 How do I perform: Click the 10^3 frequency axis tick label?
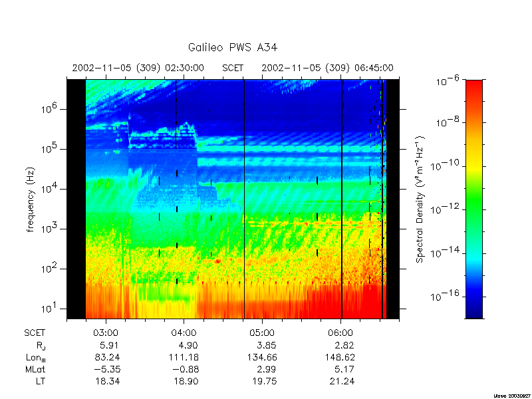click(50, 229)
